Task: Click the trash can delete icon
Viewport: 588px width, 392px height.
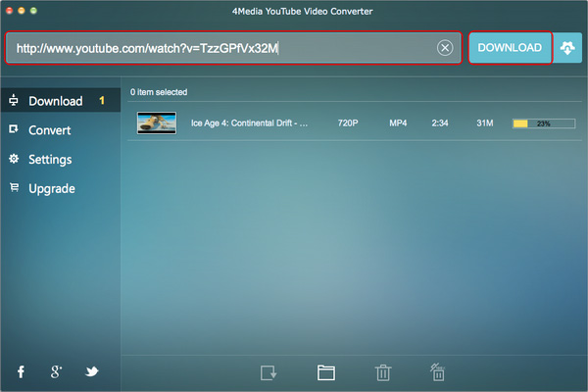Action: click(382, 372)
